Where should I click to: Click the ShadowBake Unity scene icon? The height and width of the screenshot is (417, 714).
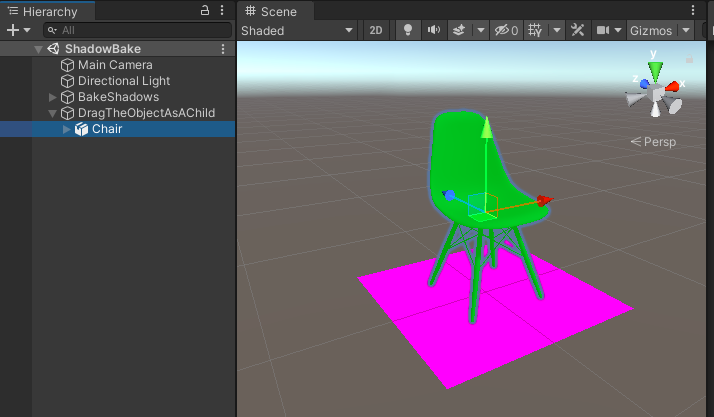point(53,49)
